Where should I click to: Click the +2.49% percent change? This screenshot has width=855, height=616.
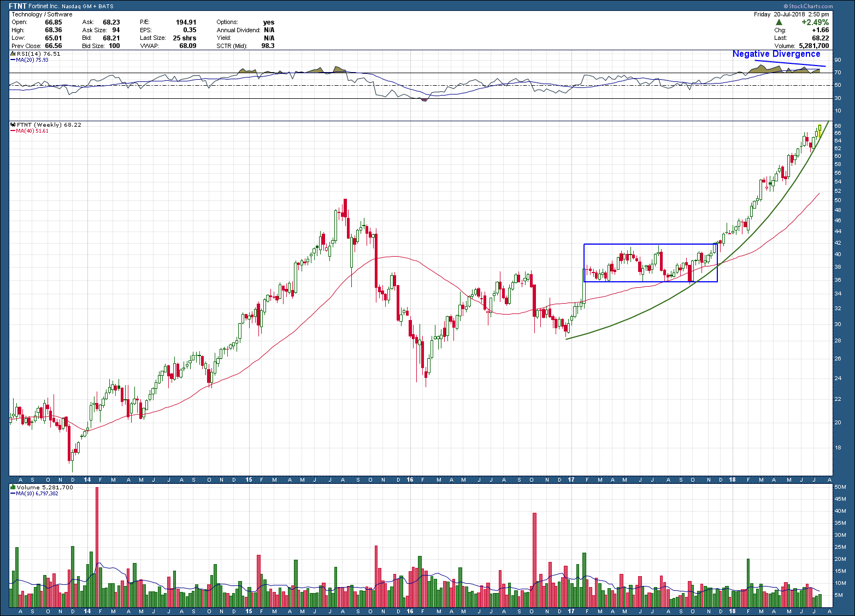click(815, 22)
